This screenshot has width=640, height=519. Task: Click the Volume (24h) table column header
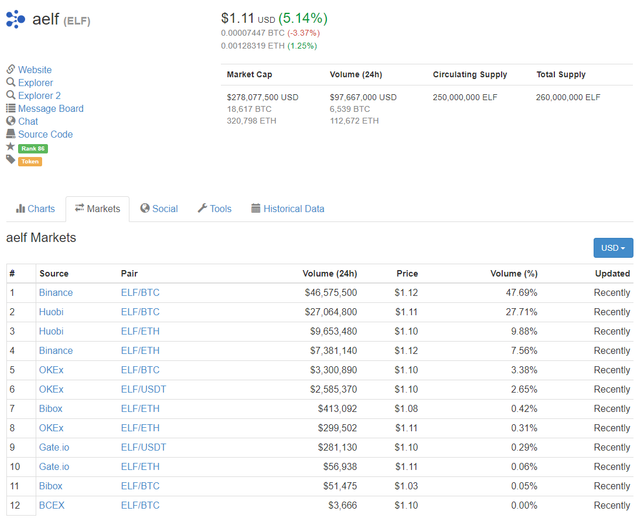329,273
